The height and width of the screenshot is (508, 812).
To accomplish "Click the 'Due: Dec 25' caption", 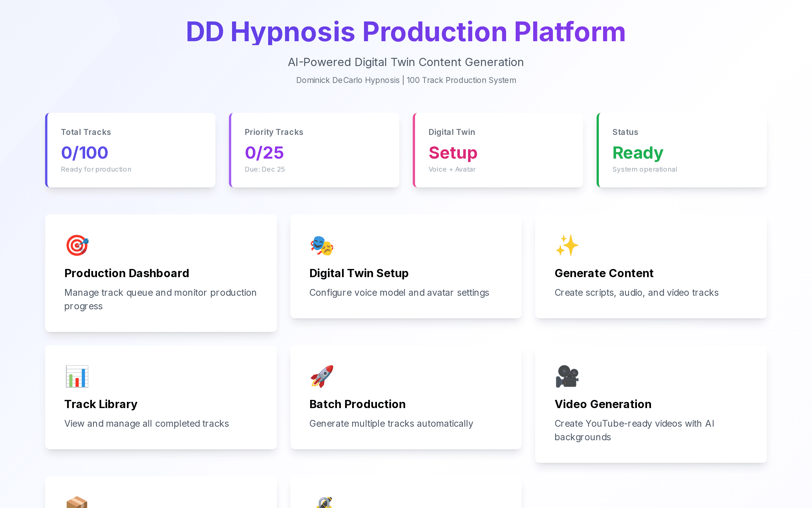I will tap(265, 169).
